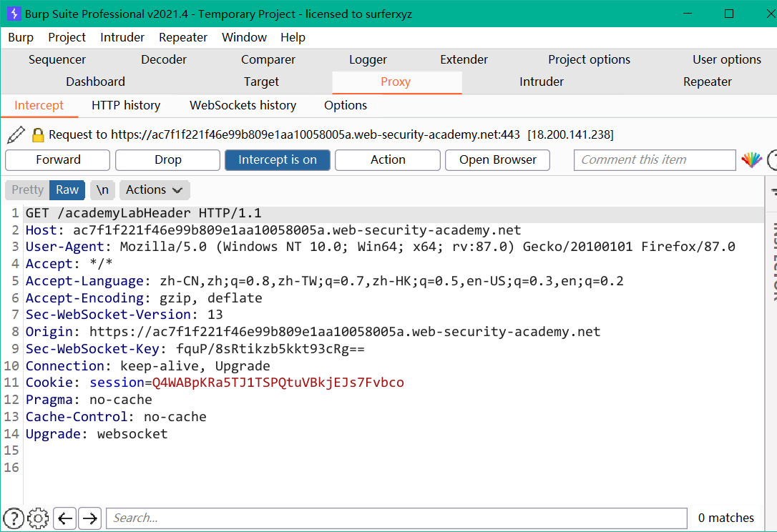Screen dimensions: 777x532
Task: Click the Comment this item field
Action: tap(655, 160)
